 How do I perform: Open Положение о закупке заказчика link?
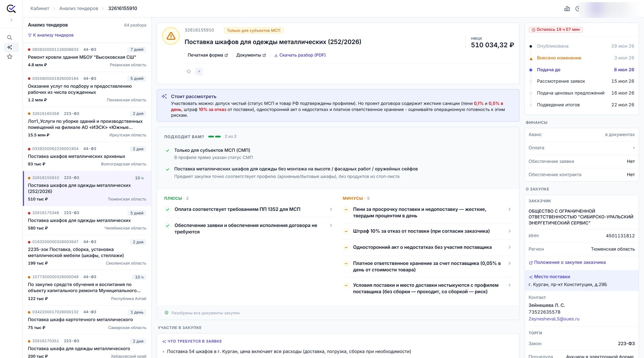pyautogui.click(x=567, y=262)
